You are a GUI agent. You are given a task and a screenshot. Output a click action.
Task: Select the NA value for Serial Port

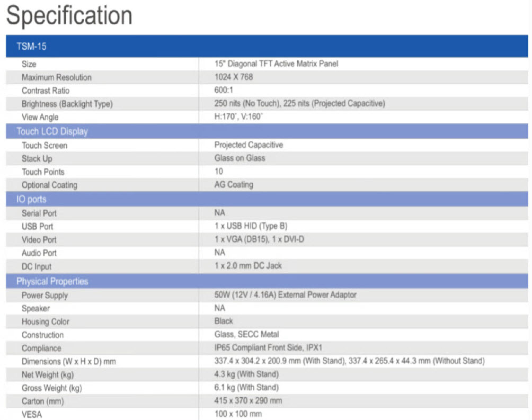[x=220, y=213]
